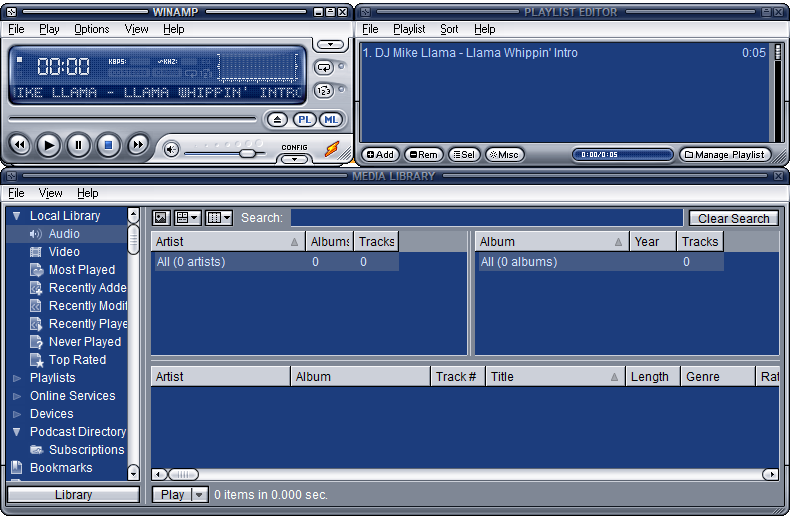The image size is (794, 519).
Task: Open the Media Library View menu
Action: pyautogui.click(x=51, y=193)
